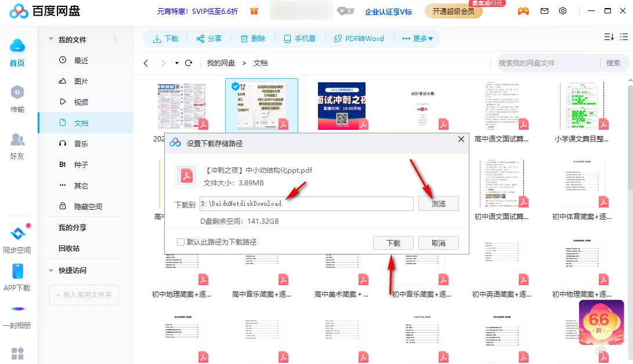Viewport: 633px width, 364px height.
Task: Click the 搜索我的网盘文件 search box
Action: (x=549, y=63)
